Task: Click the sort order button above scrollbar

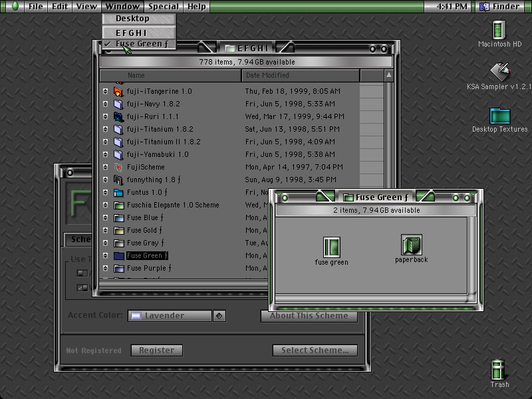Action: tap(389, 75)
